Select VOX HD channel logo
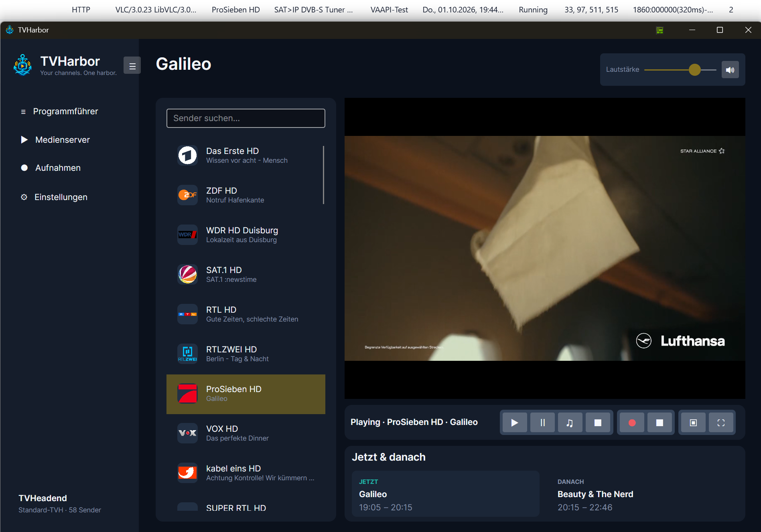Viewport: 761px width, 532px height. point(187,433)
